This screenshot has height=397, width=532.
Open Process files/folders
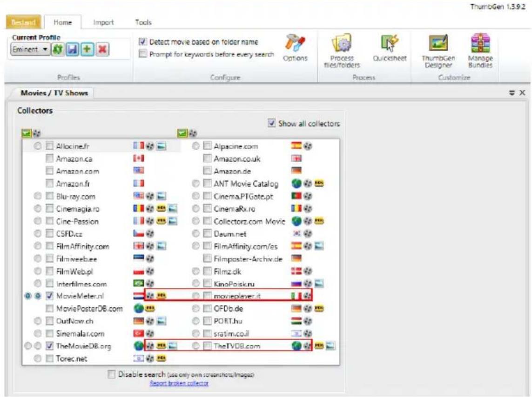tap(342, 51)
